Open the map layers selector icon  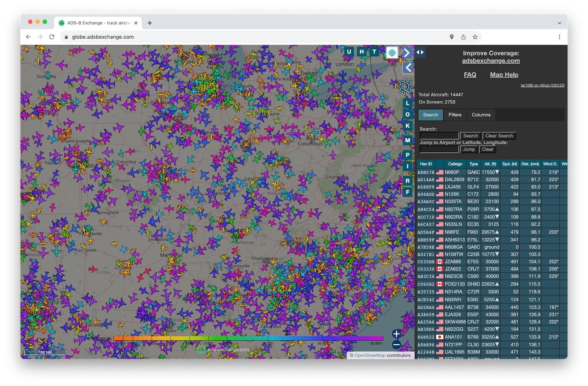(392, 53)
